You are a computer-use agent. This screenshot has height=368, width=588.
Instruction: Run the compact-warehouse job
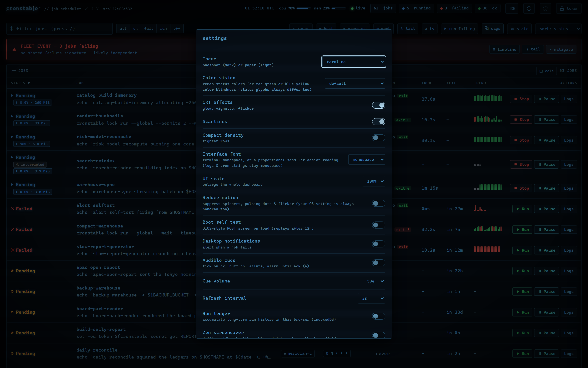(x=523, y=230)
